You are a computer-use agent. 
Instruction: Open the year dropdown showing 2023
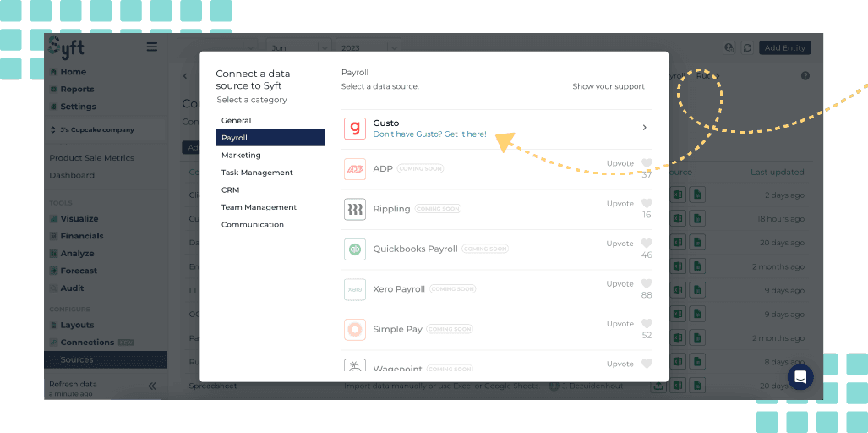368,48
